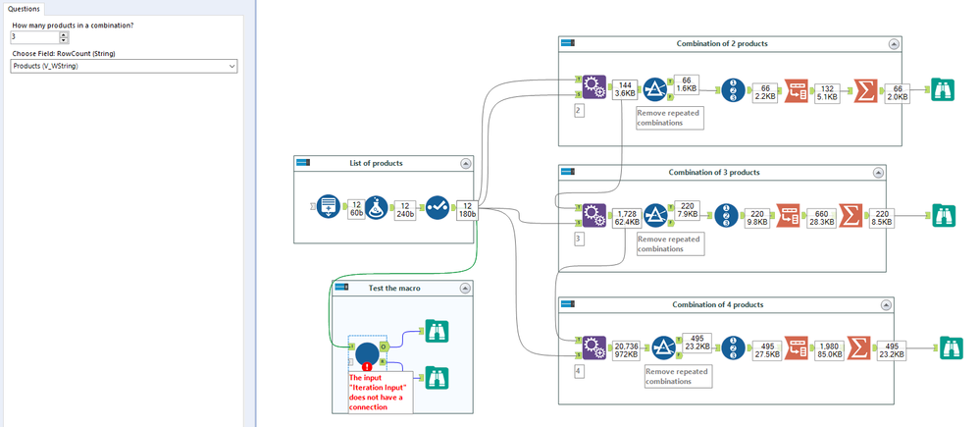Toggle the List of products container enable switch
The width and height of the screenshot is (980, 427).
(x=303, y=163)
